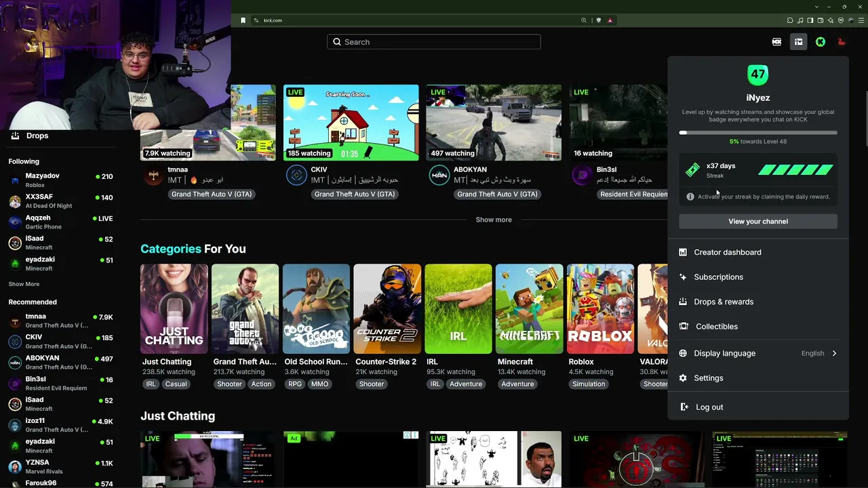This screenshot has width=868, height=488.
Task: Open Grand Theft Auto V tag under tmnaa
Action: (x=212, y=194)
